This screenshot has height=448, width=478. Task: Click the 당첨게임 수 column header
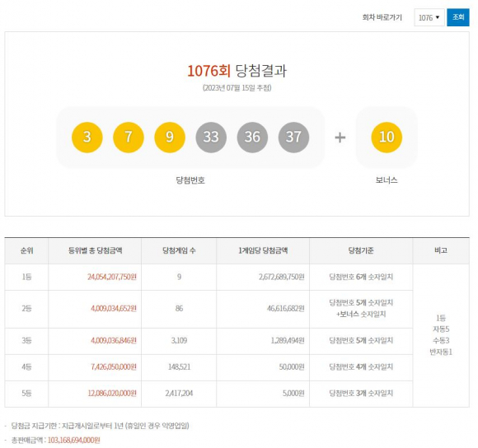[x=179, y=250]
